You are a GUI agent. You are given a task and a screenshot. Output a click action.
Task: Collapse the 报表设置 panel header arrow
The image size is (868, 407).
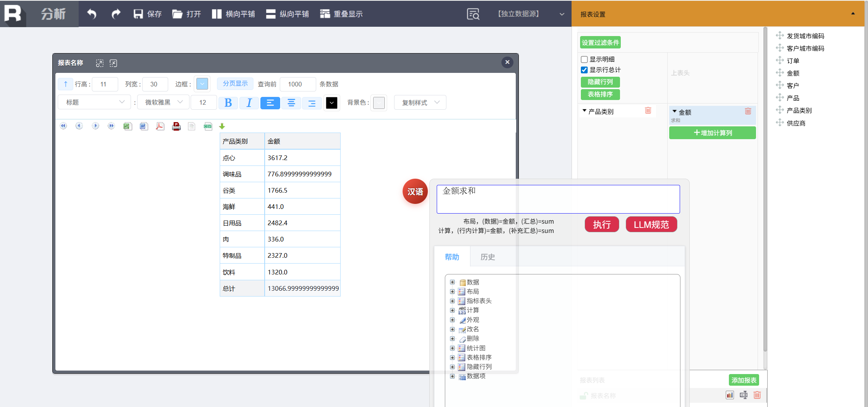pyautogui.click(x=853, y=14)
